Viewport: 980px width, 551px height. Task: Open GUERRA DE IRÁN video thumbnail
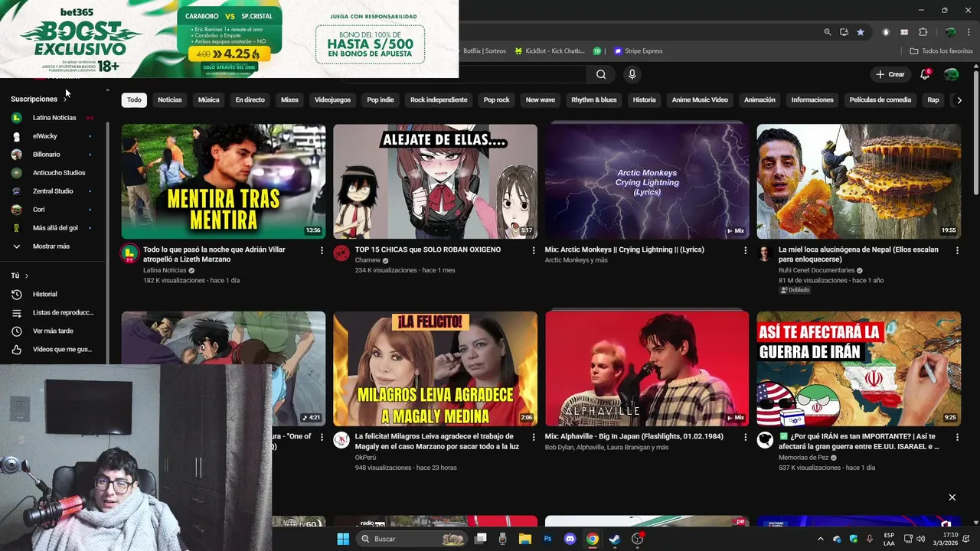coord(858,368)
